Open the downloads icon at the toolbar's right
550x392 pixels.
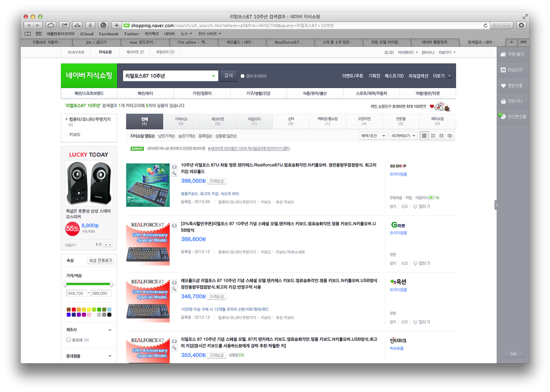pyautogui.click(x=522, y=25)
